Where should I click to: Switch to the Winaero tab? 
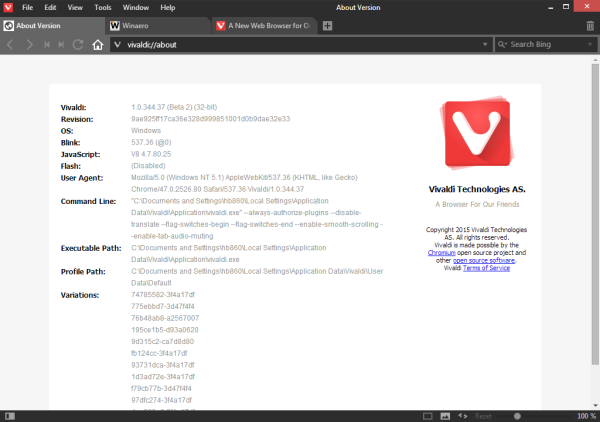[158, 26]
